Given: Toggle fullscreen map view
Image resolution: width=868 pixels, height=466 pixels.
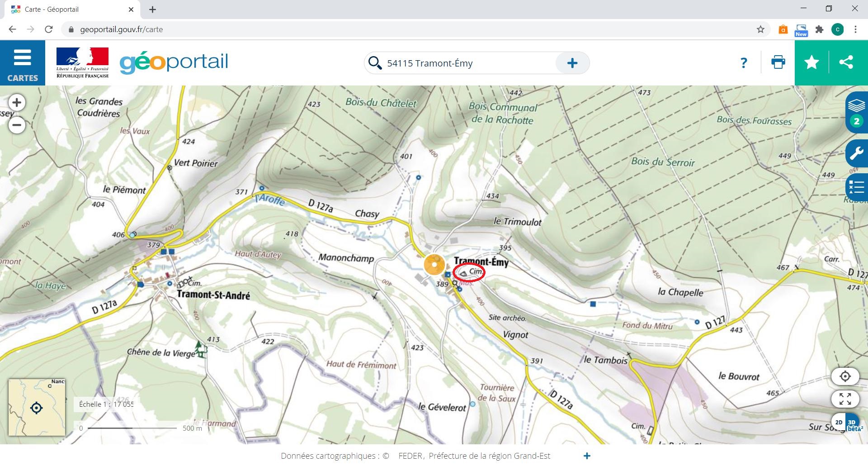Looking at the screenshot, I should (x=845, y=399).
